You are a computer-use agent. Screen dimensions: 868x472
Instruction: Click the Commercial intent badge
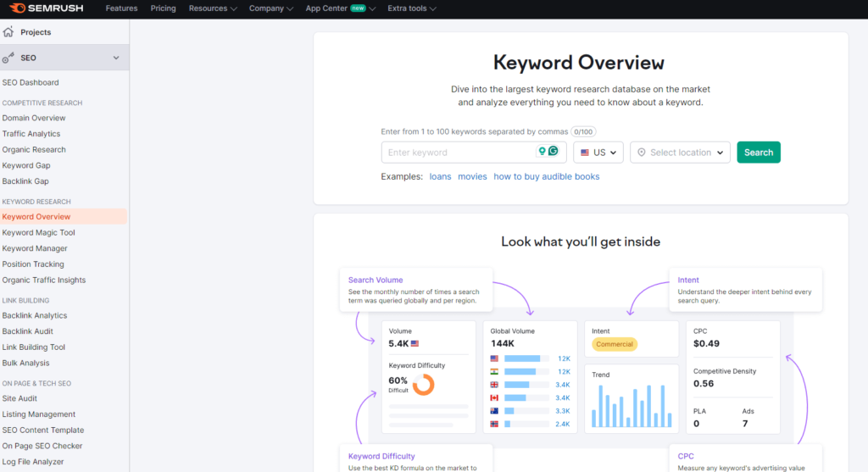pyautogui.click(x=615, y=344)
